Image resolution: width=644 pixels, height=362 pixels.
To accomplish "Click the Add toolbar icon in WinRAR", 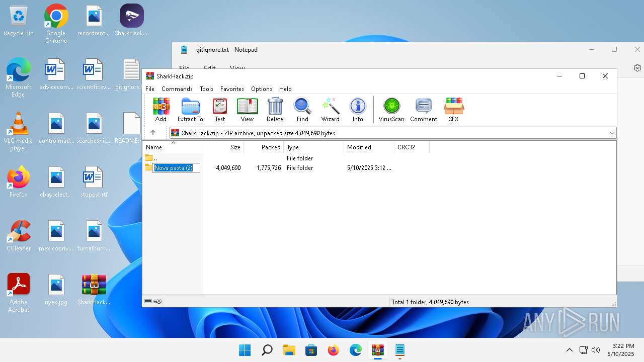I will (x=161, y=110).
